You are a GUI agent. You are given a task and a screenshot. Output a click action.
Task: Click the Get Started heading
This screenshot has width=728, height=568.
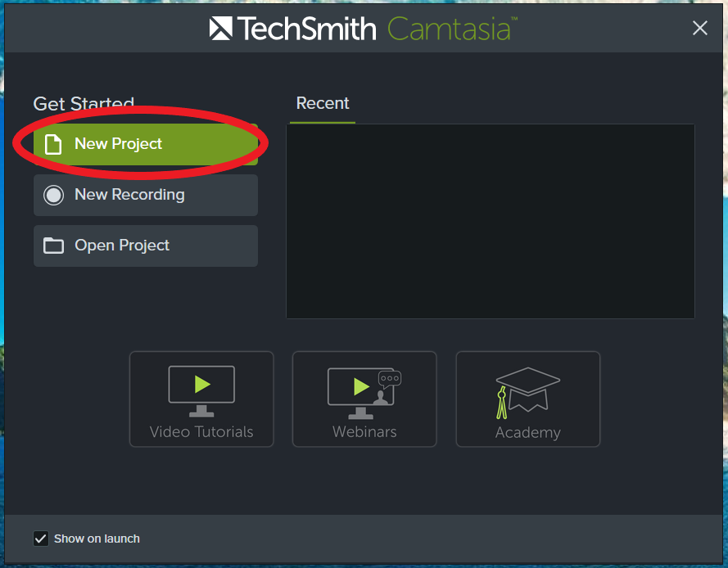pyautogui.click(x=84, y=104)
